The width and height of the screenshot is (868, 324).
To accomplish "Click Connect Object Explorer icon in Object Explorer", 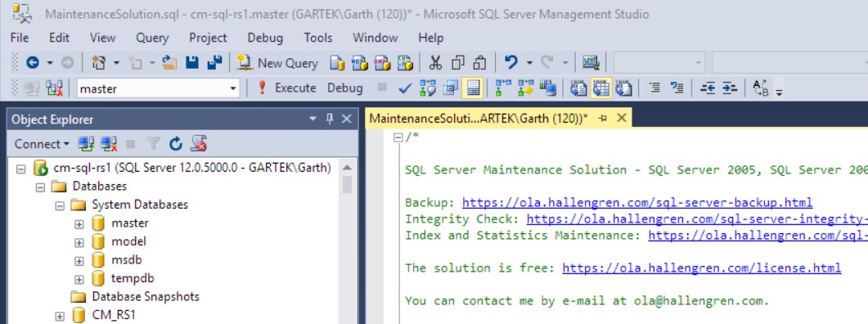I will point(85,144).
